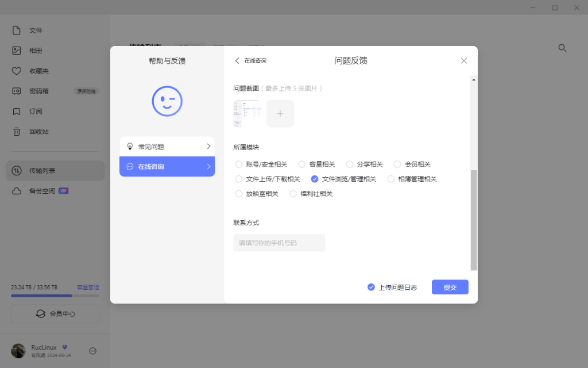The image size is (588, 368).
Task: Open 相册 album icon in sidebar
Action: (17, 51)
